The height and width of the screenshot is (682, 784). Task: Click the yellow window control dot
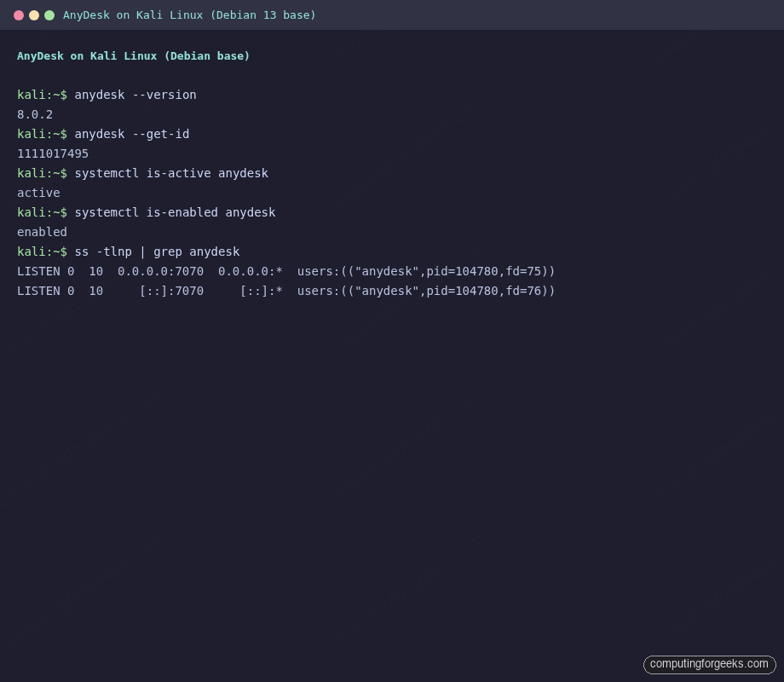click(x=34, y=14)
